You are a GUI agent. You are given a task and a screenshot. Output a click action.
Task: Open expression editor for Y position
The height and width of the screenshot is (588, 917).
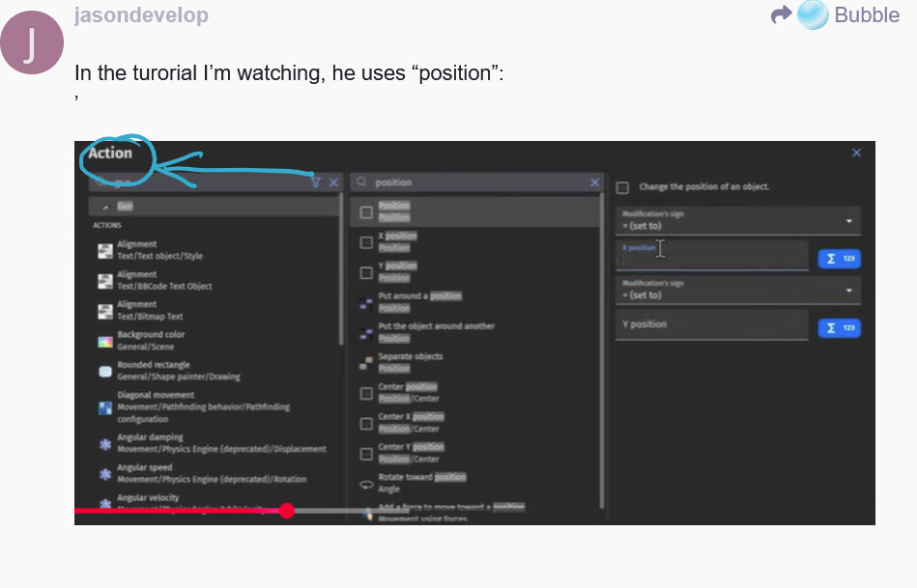click(839, 328)
